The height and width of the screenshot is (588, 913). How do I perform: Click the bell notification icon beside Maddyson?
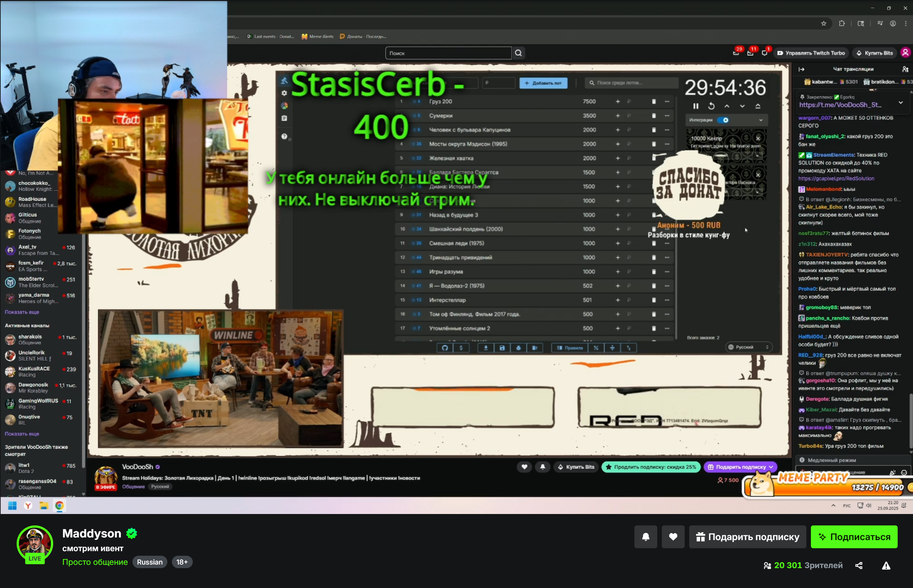[x=646, y=537]
